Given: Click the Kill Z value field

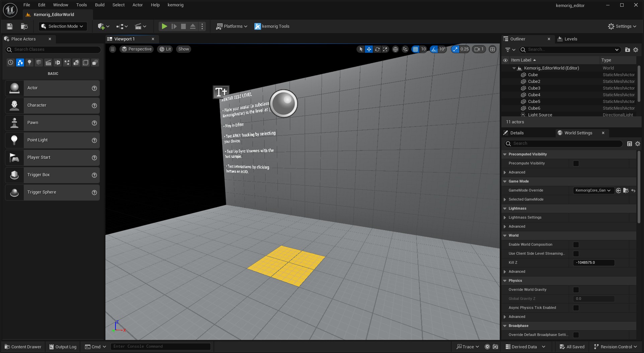Looking at the screenshot, I should pos(593,263).
